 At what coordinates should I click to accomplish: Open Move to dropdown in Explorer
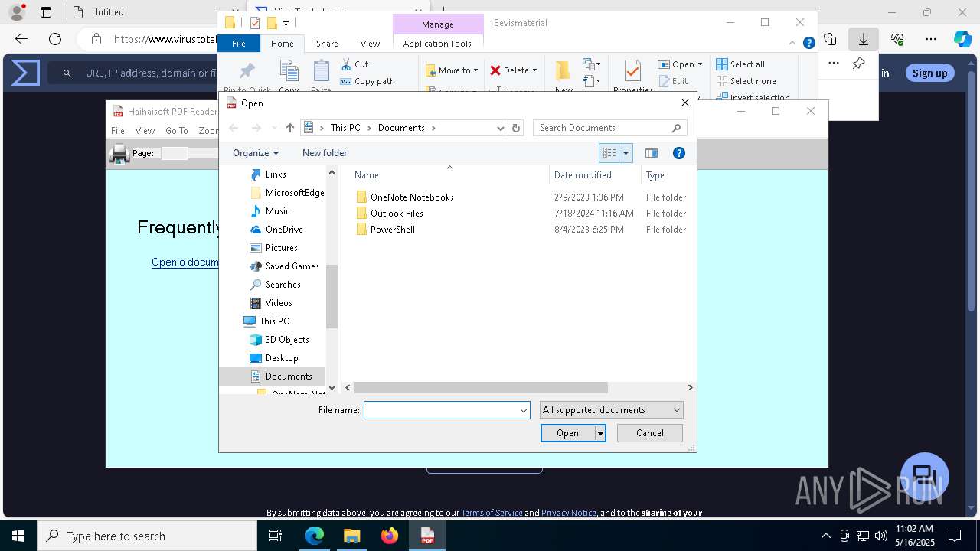[x=452, y=70]
